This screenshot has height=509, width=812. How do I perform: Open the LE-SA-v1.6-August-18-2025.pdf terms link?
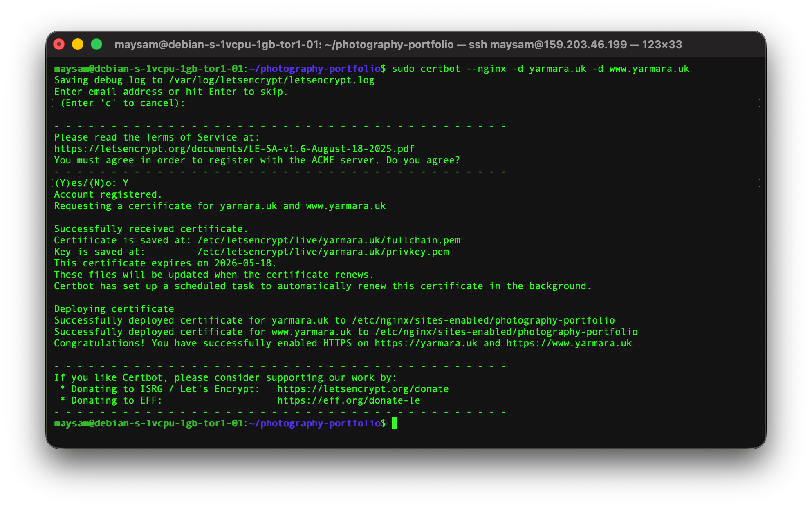pyautogui.click(x=234, y=149)
